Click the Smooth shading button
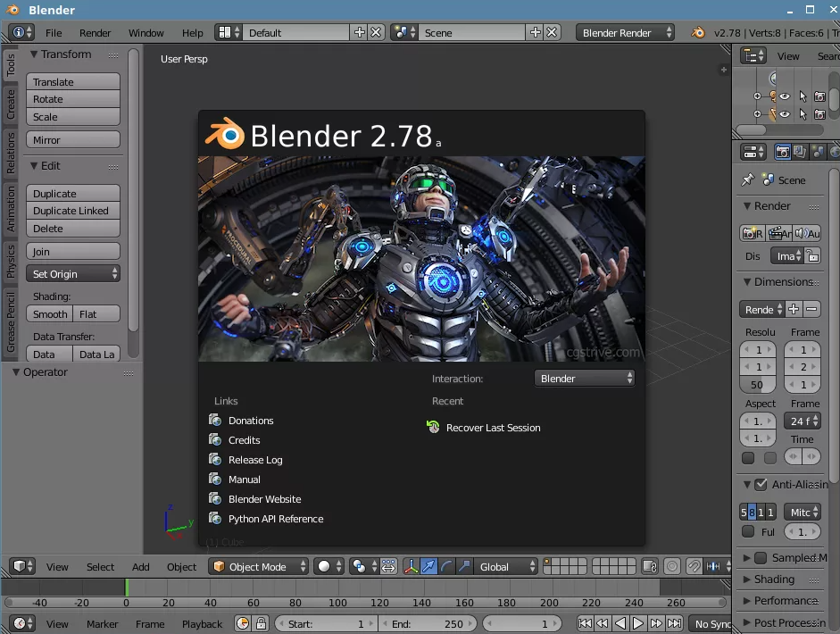Screen dimensions: 840x634 49,314
